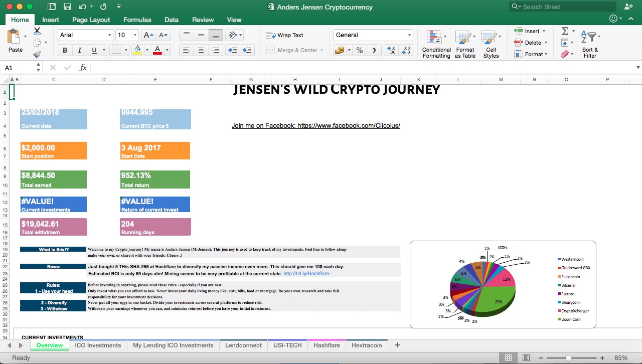This screenshot has width=642, height=364.
Task: Toggle bold formatting
Action: (x=65, y=50)
